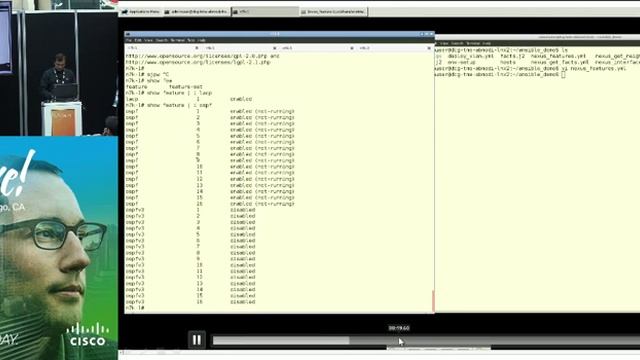Viewport: 640px width, 360px height.
Task: Open Tabs menu in n7k-1 terminal
Action: 191,40
